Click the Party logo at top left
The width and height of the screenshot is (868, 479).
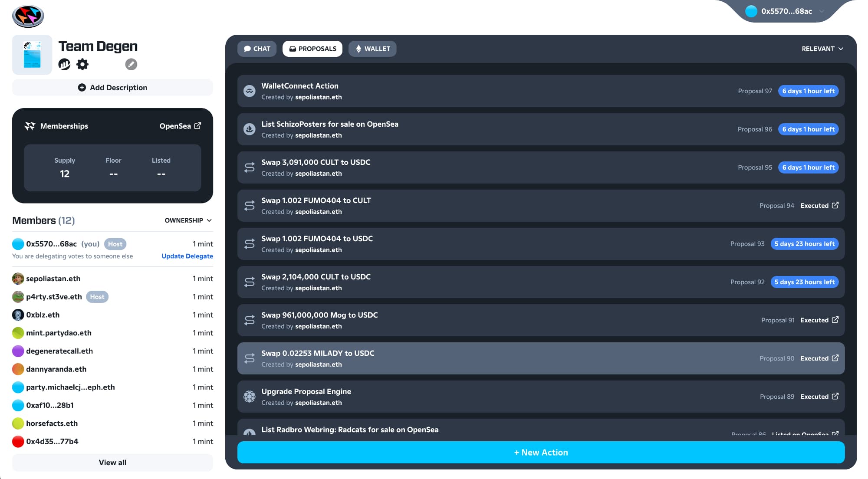click(x=28, y=16)
